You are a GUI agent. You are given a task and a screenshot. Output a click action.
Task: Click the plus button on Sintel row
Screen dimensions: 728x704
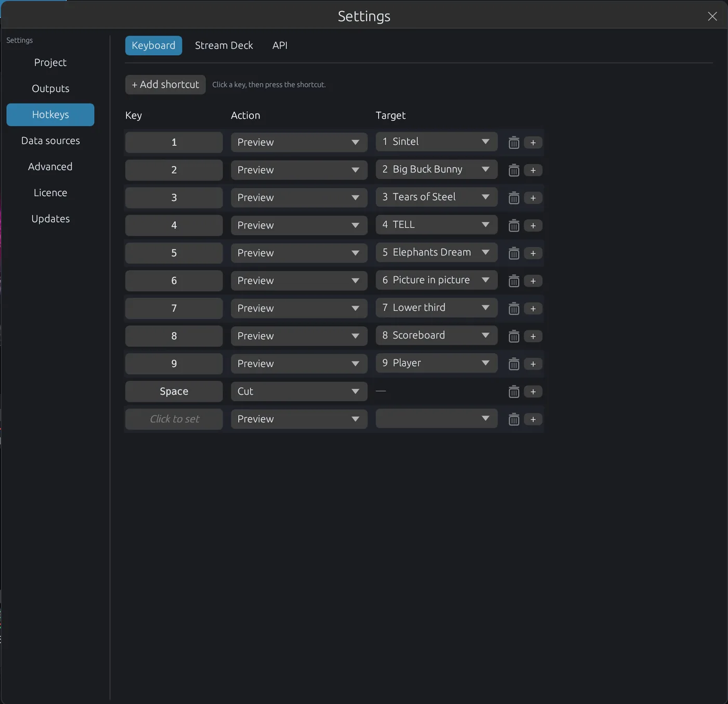[x=533, y=143]
